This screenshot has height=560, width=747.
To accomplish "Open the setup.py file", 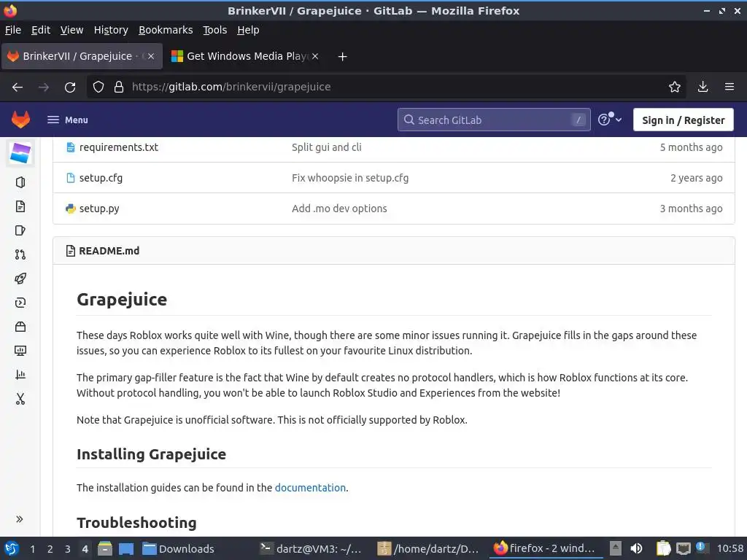I will tap(99, 209).
